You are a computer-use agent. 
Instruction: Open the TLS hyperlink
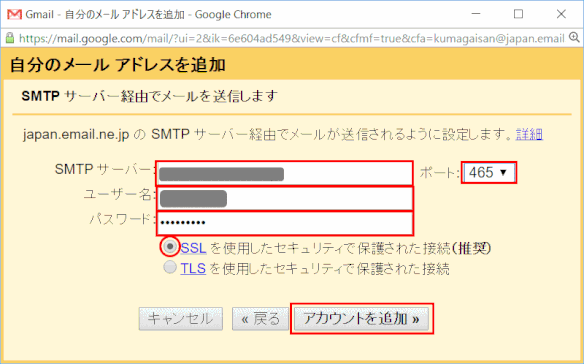point(193,269)
